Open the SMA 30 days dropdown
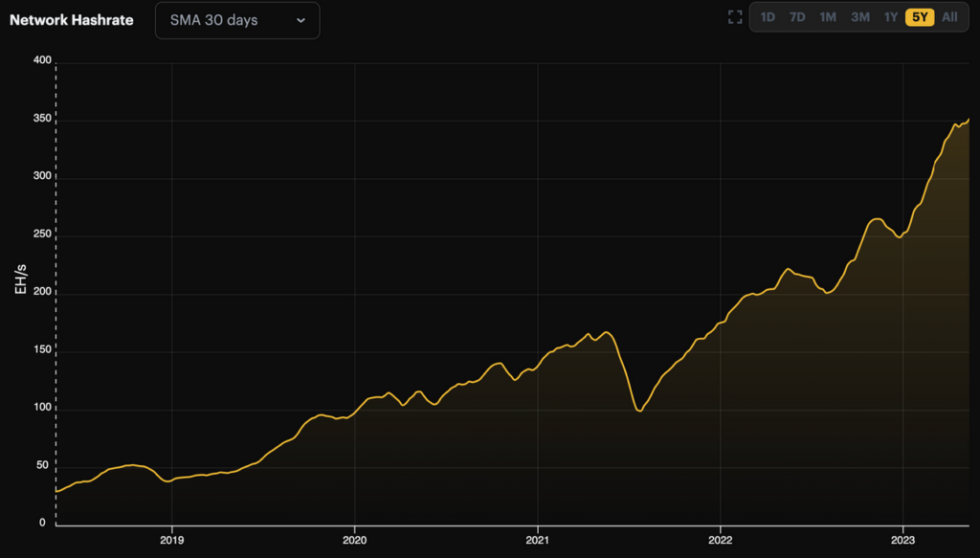This screenshot has height=558, width=980. tap(236, 20)
